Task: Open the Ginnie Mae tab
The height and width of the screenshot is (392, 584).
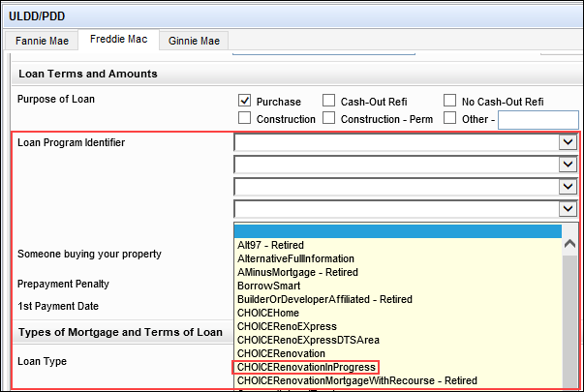Action: click(194, 41)
